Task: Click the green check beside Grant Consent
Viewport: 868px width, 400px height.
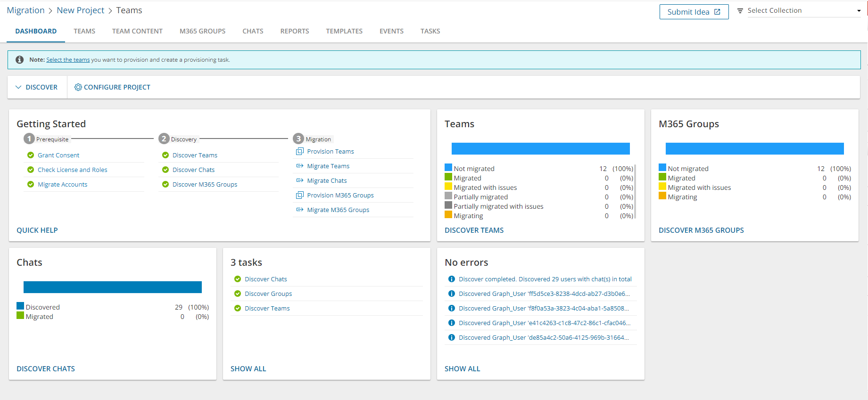Action: coord(31,155)
